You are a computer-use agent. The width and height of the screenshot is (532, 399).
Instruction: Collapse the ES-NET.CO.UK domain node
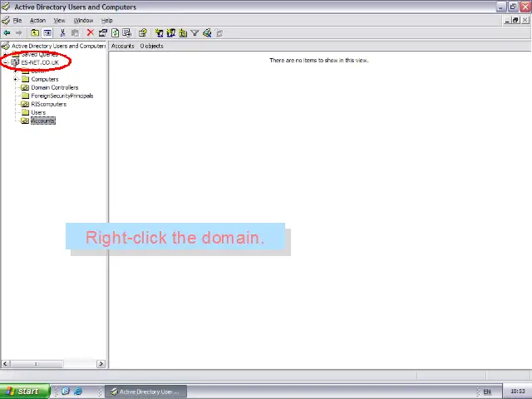click(5, 62)
